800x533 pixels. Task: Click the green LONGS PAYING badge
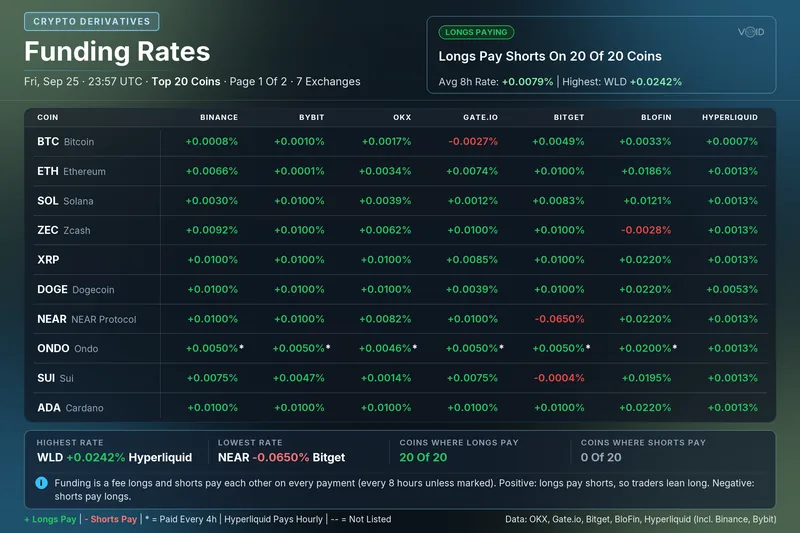476,32
